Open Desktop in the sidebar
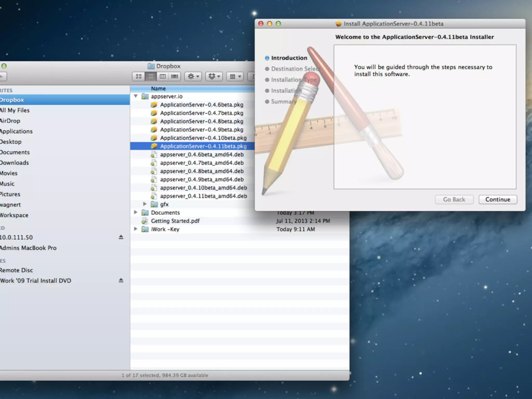 [x=65, y=142]
